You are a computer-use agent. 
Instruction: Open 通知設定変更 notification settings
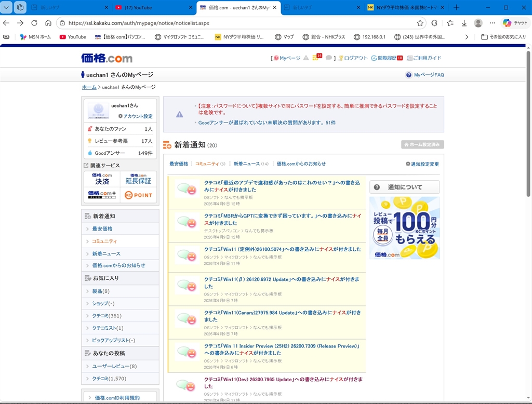pyautogui.click(x=422, y=164)
